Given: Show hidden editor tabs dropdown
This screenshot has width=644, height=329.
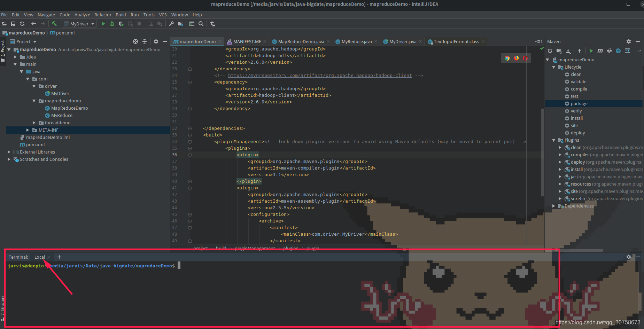Looking at the screenshot, I should (538, 41).
